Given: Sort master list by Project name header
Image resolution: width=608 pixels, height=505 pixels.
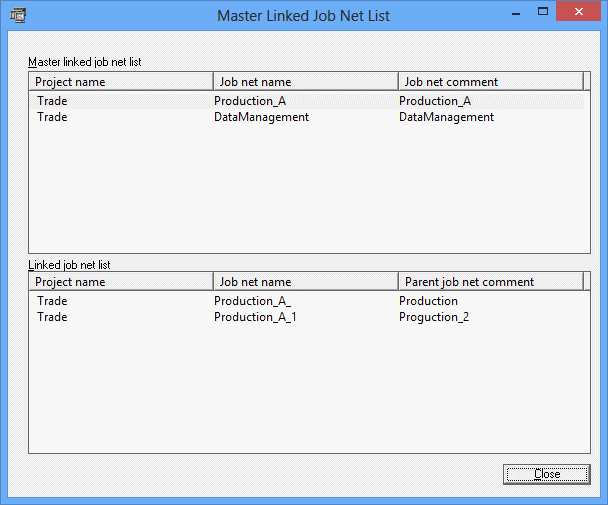Looking at the screenshot, I should tap(121, 82).
